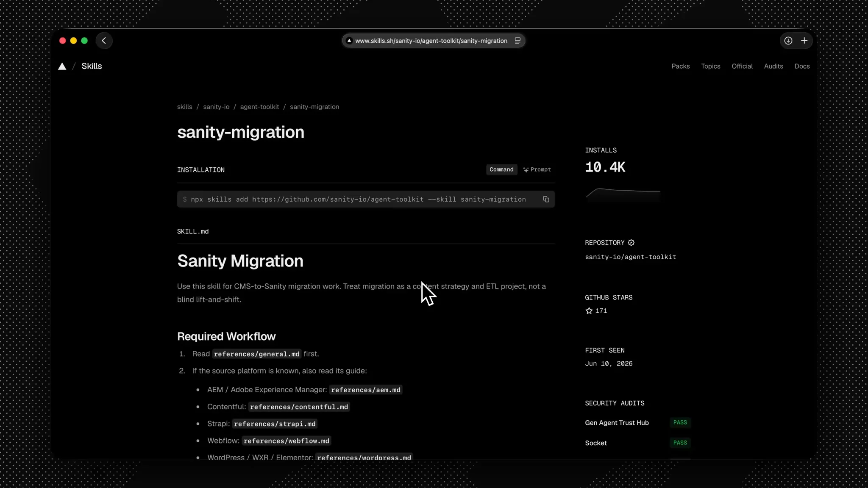Click the SKILL.md file label

193,232
